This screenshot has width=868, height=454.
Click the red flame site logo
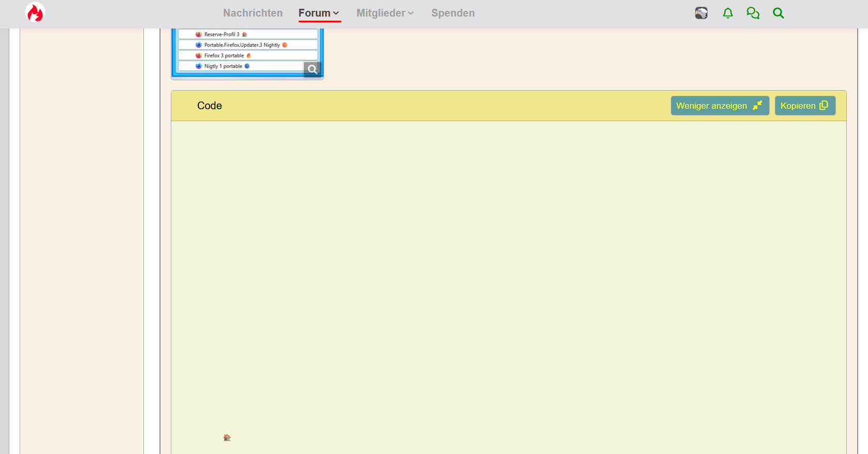pos(35,13)
